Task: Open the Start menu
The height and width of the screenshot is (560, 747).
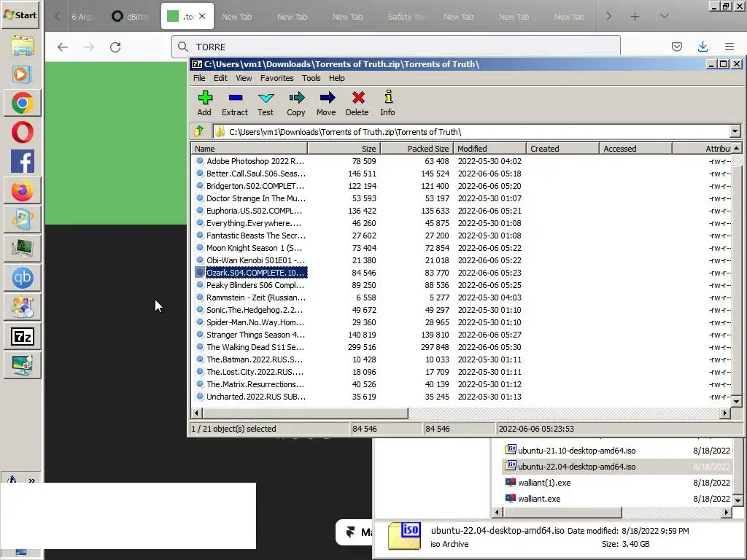Action: pyautogui.click(x=20, y=15)
